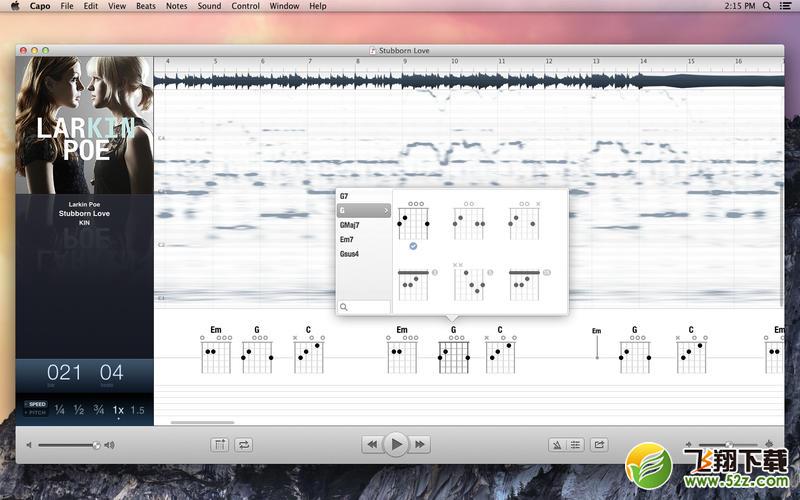Open the metronome settings button
Image resolution: width=800 pixels, height=500 pixels.
(557, 445)
